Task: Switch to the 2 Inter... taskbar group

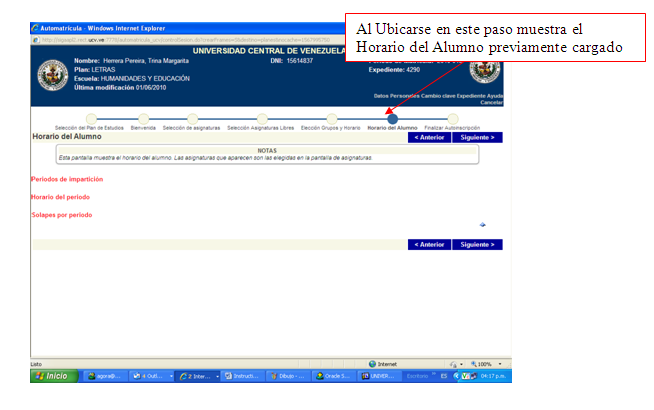Action: pyautogui.click(x=195, y=376)
